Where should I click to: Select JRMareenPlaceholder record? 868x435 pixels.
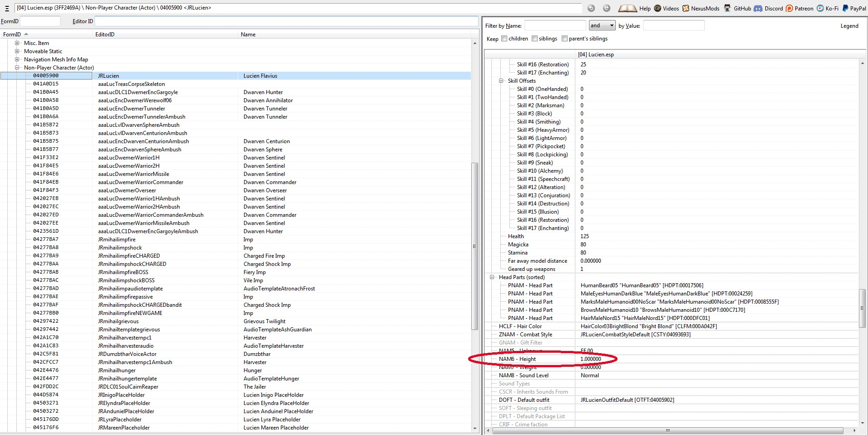tap(235, 428)
